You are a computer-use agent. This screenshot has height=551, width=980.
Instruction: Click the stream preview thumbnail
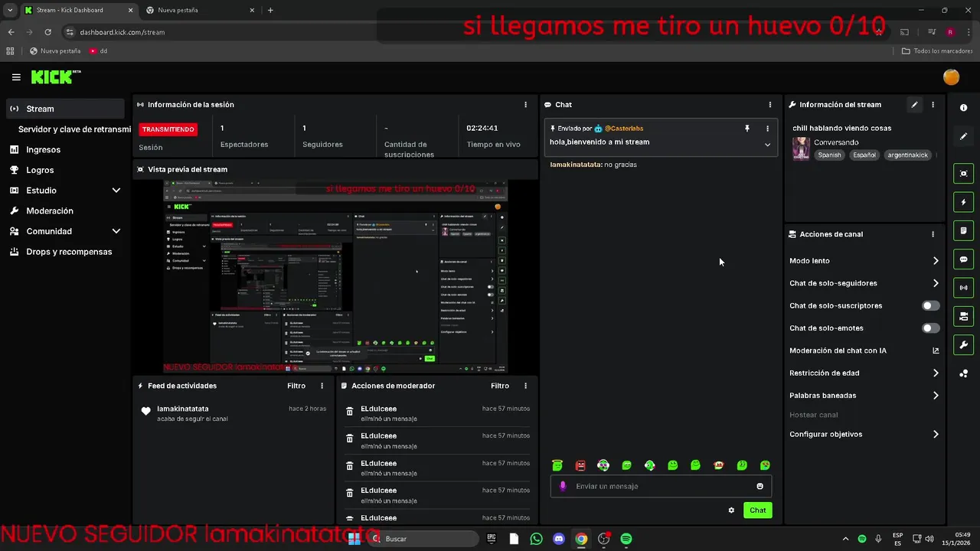[335, 277]
